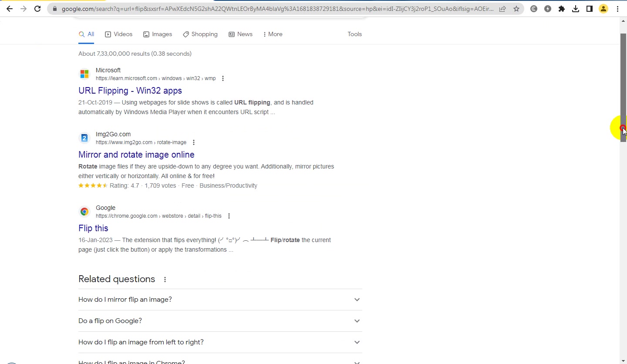Open the 'URL Flipping - Win32 apps' link
This screenshot has height=364, width=627.
tap(130, 91)
